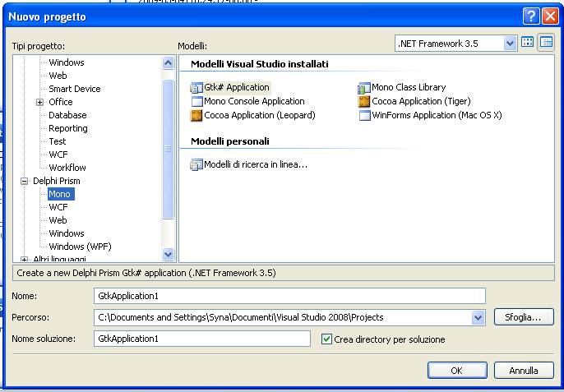Open the .NET Framework 3.5 dropdown
The image size is (564, 392).
(510, 44)
